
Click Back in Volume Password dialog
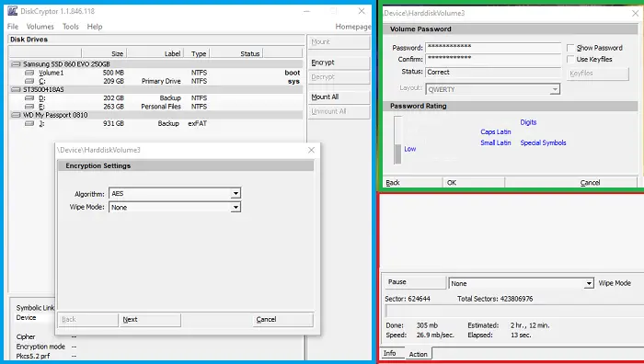coord(412,183)
